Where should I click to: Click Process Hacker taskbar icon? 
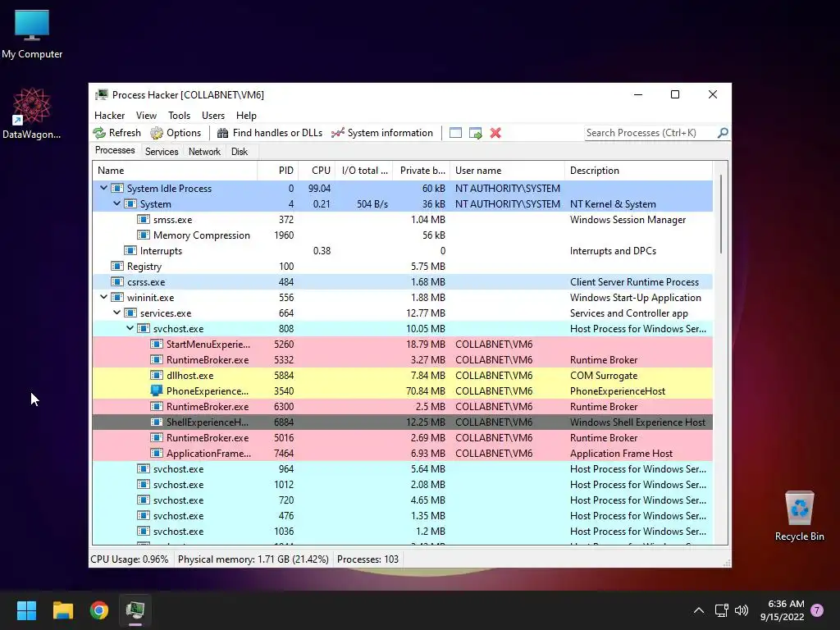click(x=135, y=610)
